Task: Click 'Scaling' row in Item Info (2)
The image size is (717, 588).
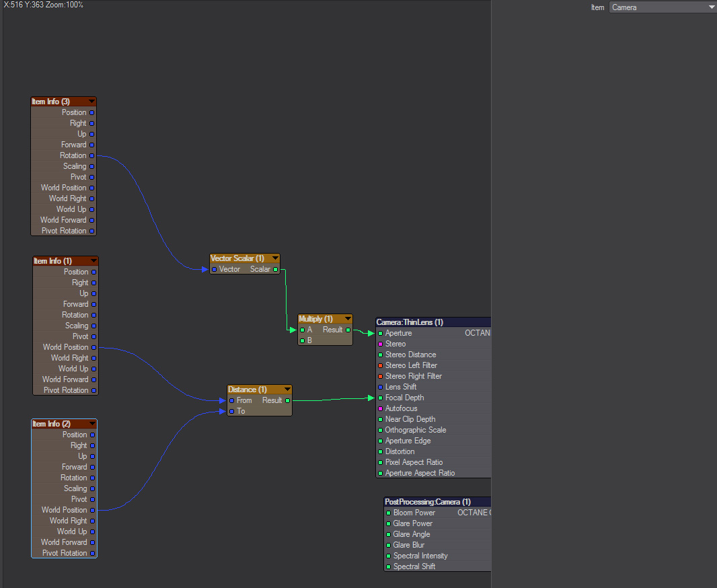Action: (64, 488)
